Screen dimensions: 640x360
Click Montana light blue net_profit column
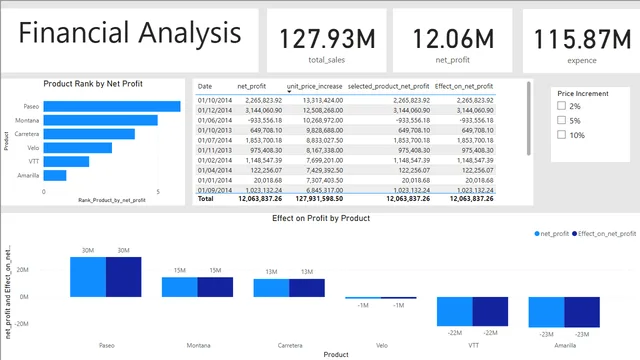tap(180, 287)
